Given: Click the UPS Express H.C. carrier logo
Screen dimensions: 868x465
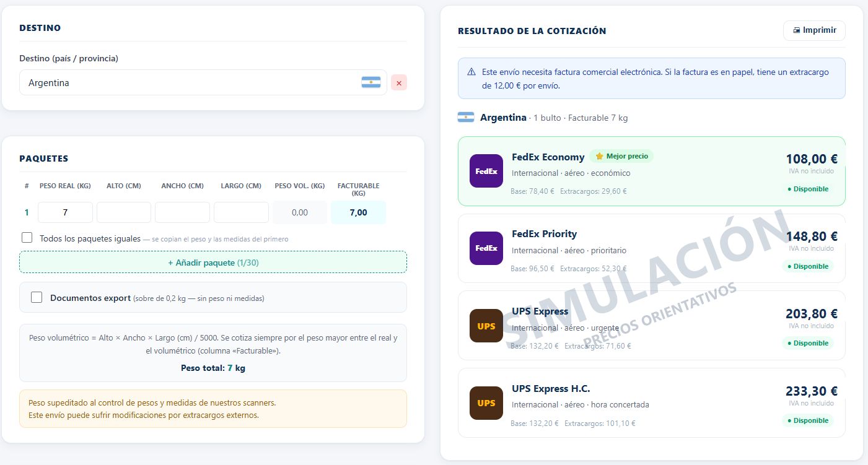Looking at the screenshot, I should click(x=486, y=403).
